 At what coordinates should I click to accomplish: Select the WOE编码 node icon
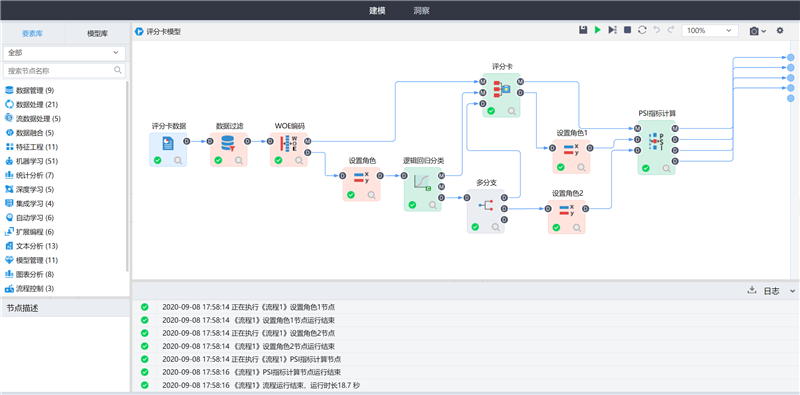click(289, 144)
